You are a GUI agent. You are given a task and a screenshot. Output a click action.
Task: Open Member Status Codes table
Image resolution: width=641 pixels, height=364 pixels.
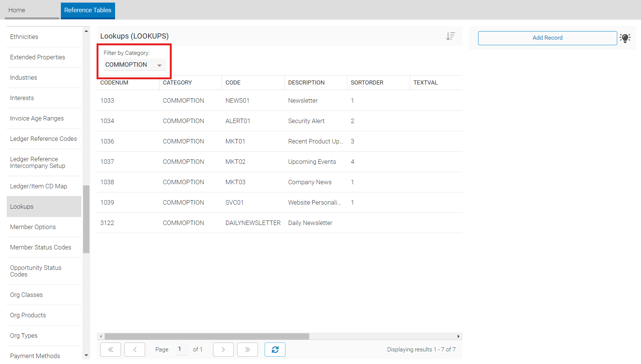(x=44, y=247)
